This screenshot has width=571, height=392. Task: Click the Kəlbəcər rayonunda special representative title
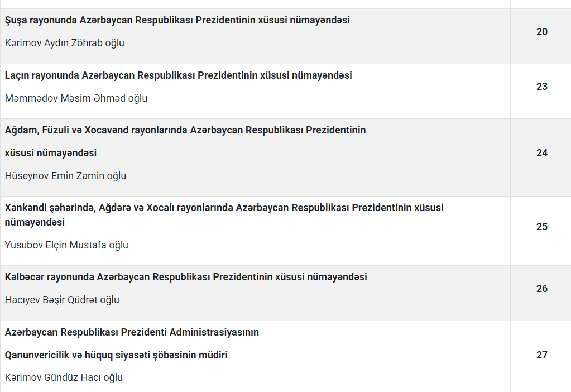[186, 277]
